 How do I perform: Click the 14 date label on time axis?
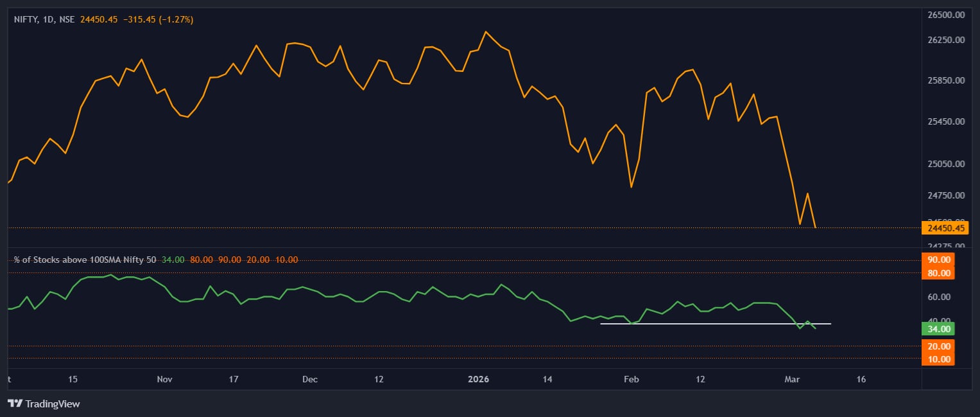547,379
